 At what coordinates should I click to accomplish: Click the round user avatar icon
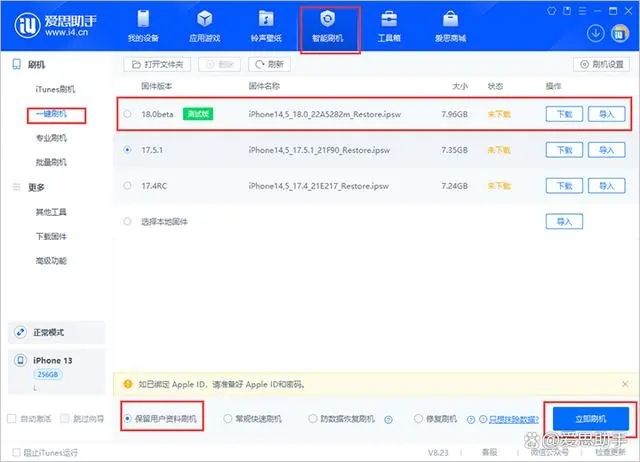tap(620, 33)
